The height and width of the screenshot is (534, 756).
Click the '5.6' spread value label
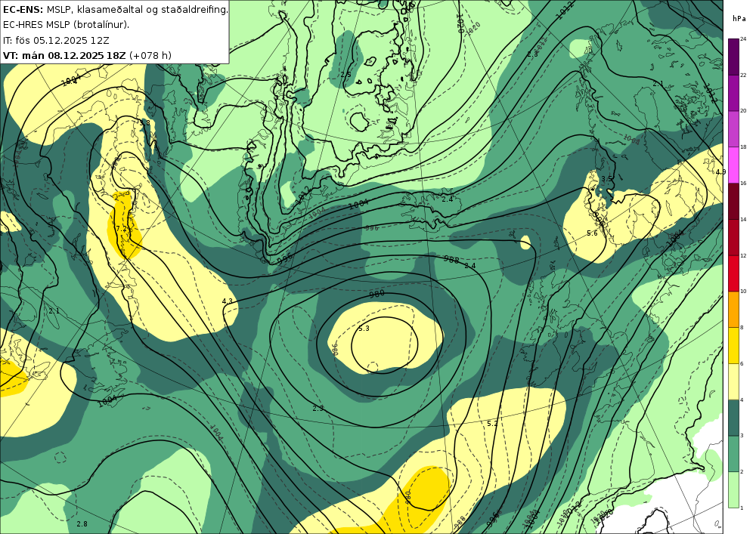pos(592,233)
